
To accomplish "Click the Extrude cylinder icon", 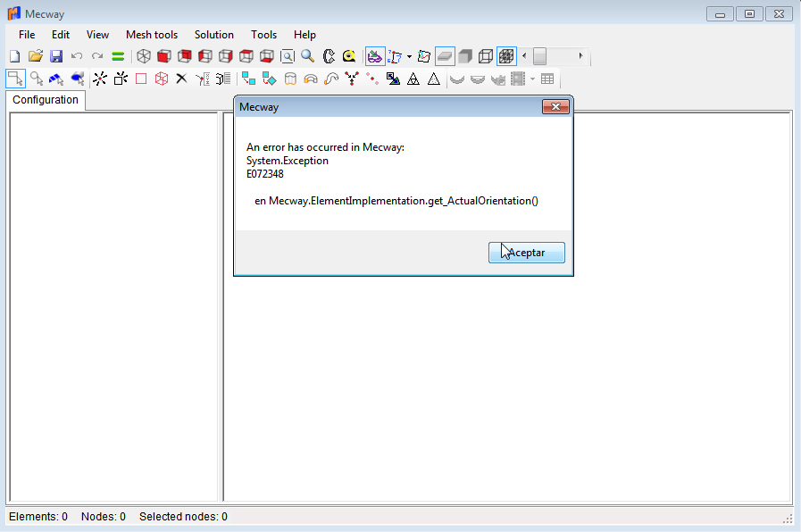I will pyautogui.click(x=290, y=79).
